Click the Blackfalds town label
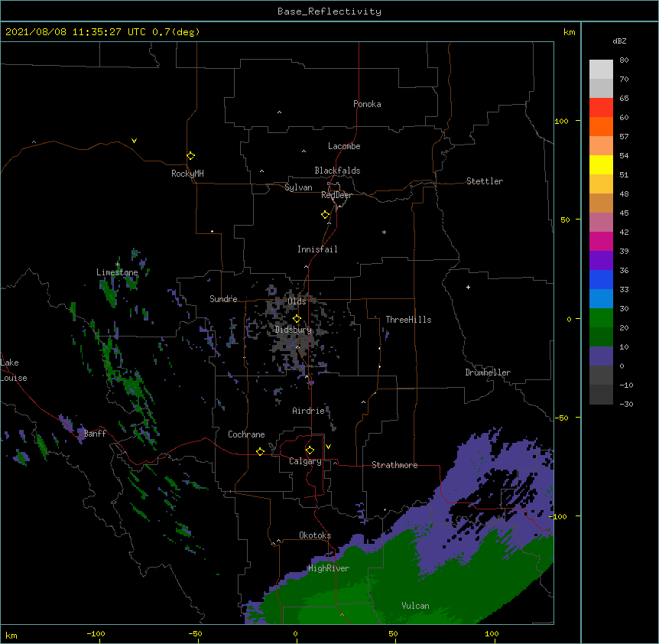This screenshot has height=644, width=659. coord(337,171)
